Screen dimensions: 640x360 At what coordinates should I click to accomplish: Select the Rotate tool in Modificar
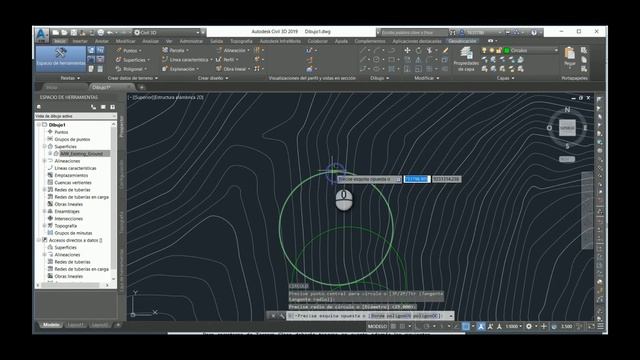click(x=418, y=51)
